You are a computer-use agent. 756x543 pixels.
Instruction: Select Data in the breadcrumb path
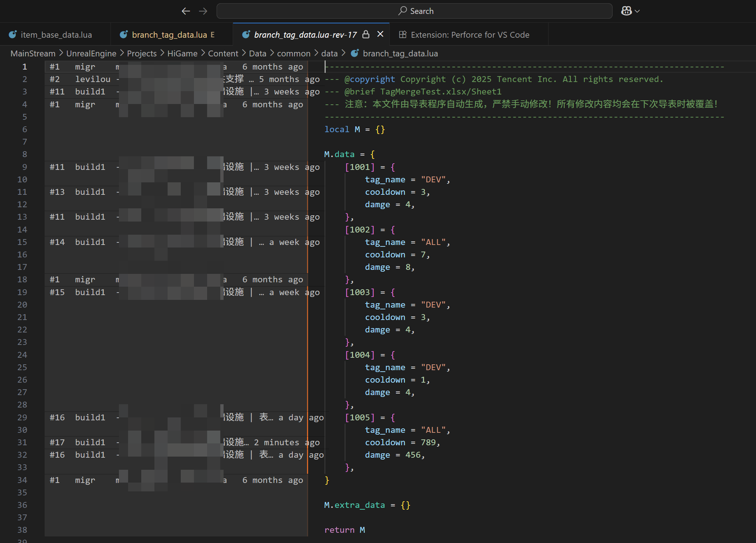click(x=257, y=53)
